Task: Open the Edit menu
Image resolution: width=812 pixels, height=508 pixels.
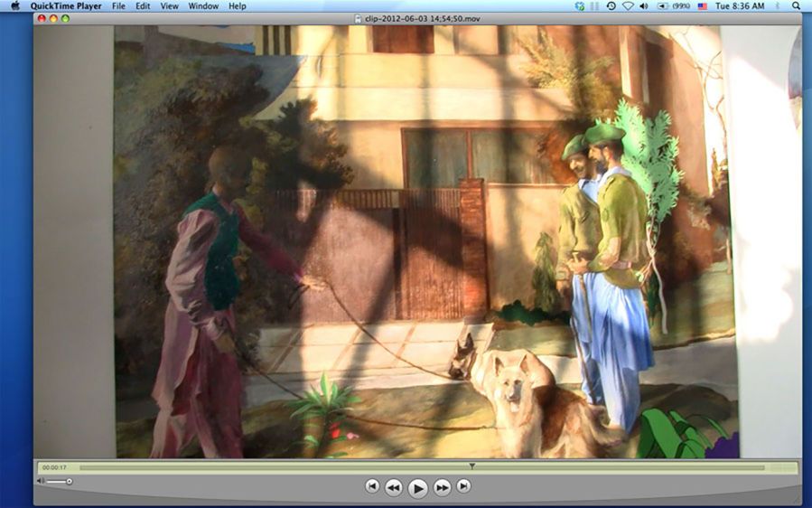Action: tap(144, 6)
